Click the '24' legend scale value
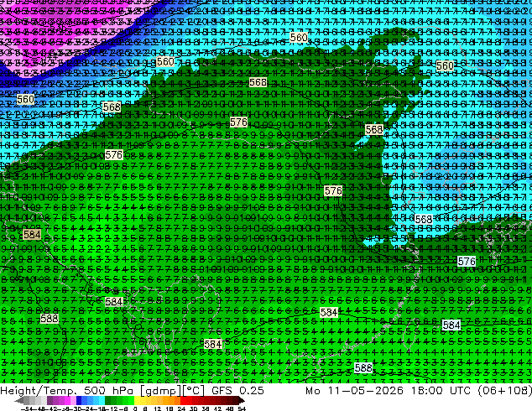 pos(182,409)
